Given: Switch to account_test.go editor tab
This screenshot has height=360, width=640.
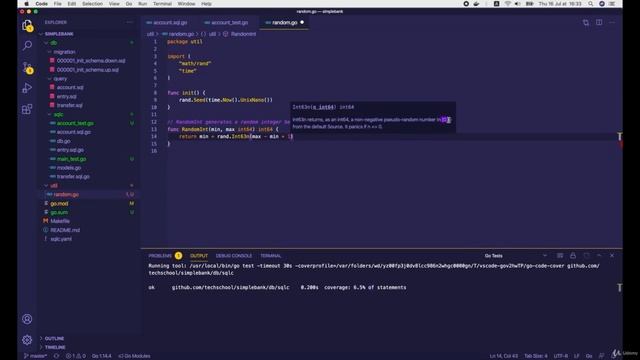Looking at the screenshot, I should point(227,22).
